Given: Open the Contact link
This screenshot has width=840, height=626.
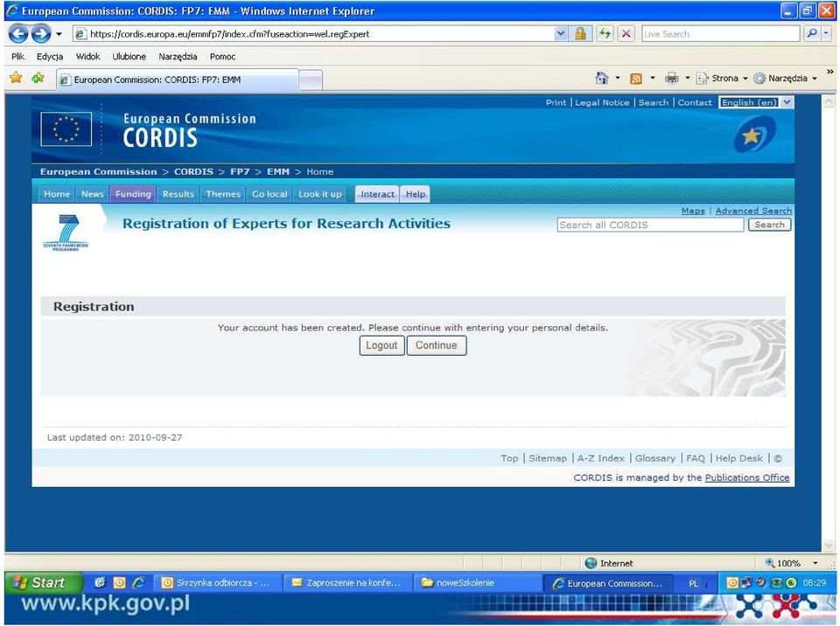Looking at the screenshot, I should 694,102.
